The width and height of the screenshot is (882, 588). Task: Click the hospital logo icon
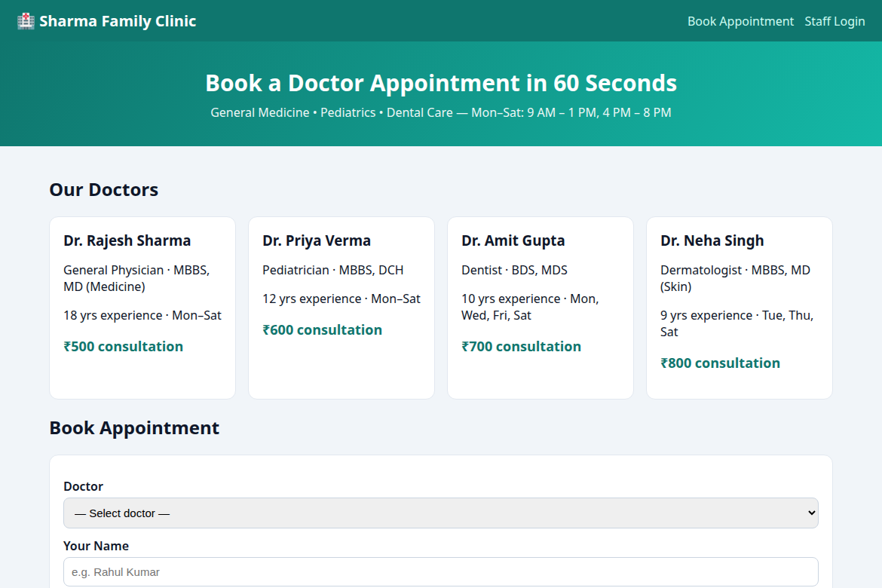(x=26, y=21)
